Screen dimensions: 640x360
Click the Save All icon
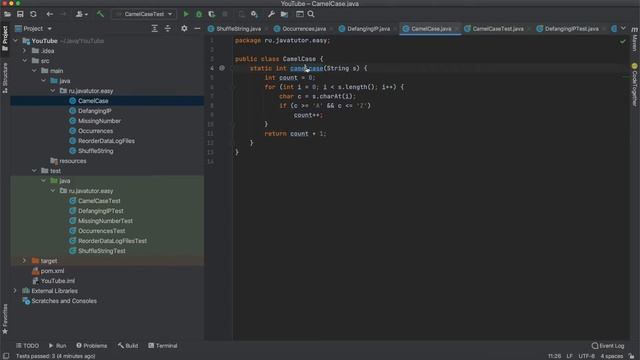(x=20, y=14)
